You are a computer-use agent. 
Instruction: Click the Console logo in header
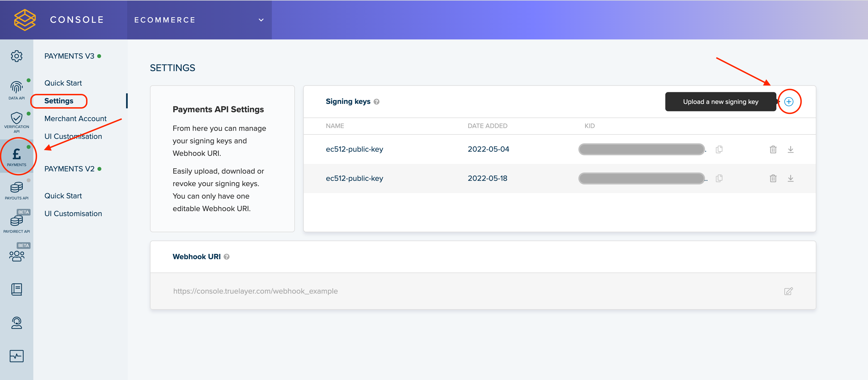25,20
